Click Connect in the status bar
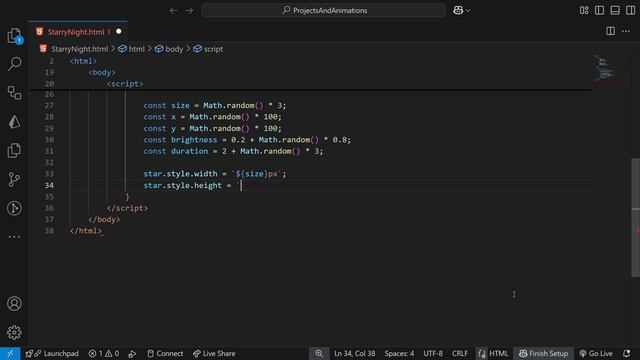Screen dimensions: 640x360 165,353
